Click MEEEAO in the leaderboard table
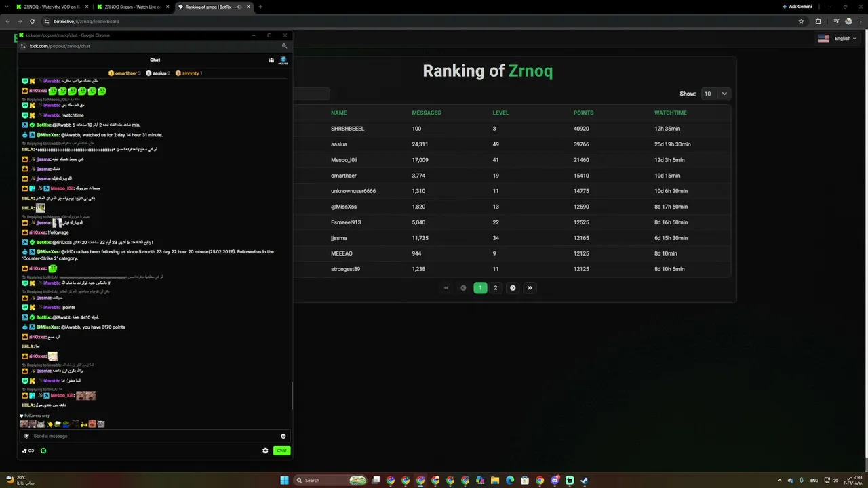 click(x=342, y=253)
